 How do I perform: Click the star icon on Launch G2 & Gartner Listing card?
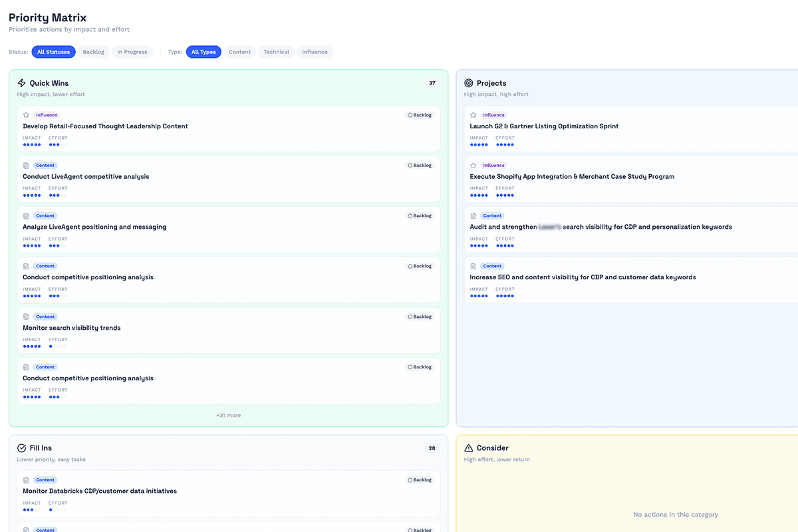click(x=473, y=114)
